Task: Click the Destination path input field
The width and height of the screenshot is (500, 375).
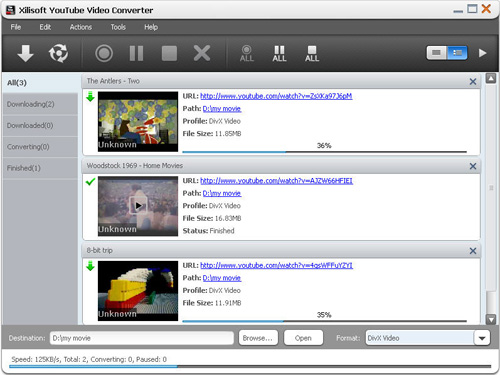Action: pyautogui.click(x=142, y=338)
